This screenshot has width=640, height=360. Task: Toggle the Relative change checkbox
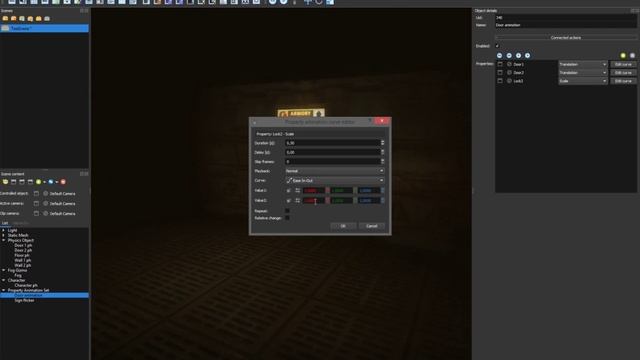click(x=287, y=218)
